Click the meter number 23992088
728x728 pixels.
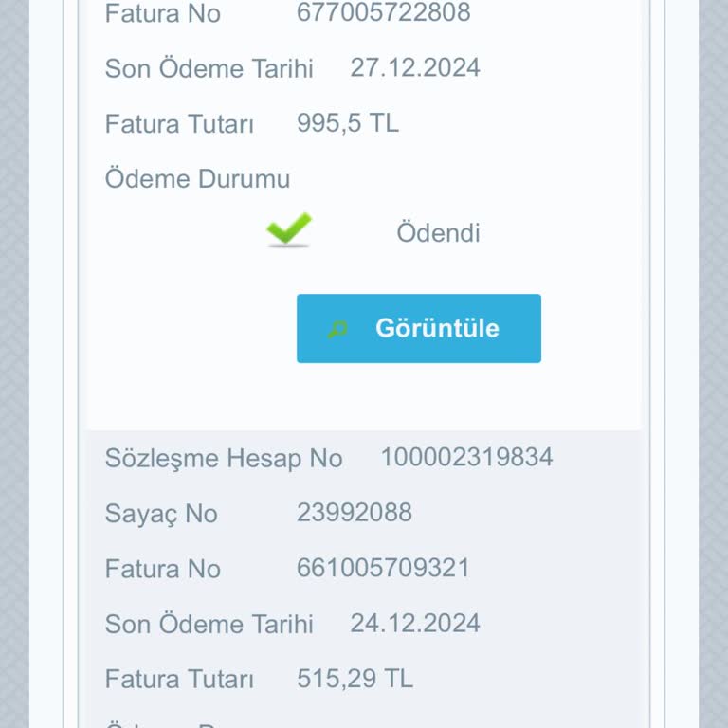(355, 513)
